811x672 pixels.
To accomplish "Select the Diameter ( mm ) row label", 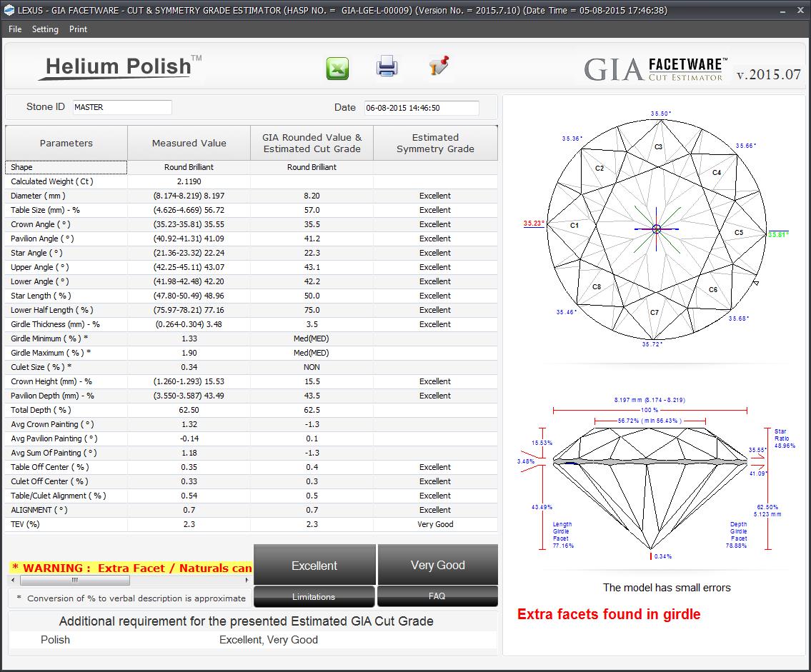I will tap(39, 196).
